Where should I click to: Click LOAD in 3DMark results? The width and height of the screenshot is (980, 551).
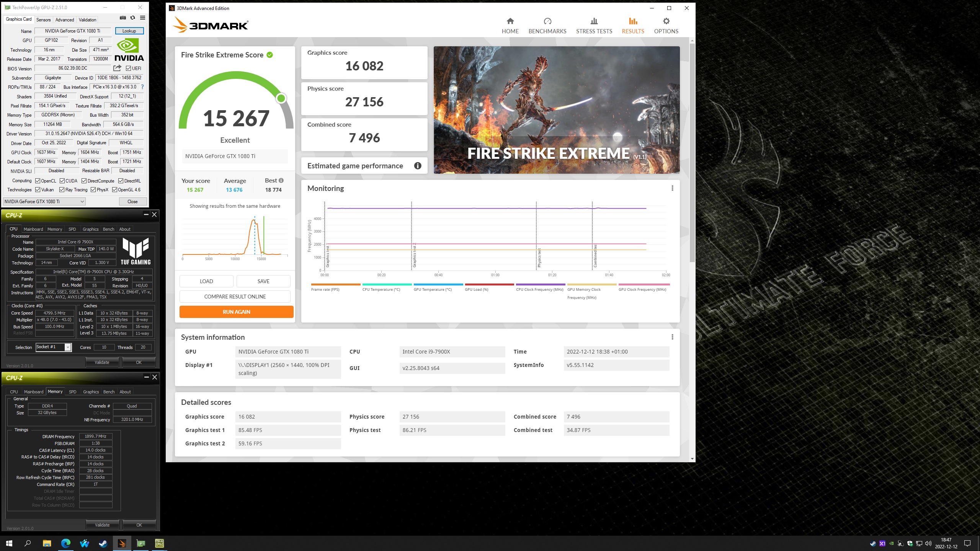point(206,281)
